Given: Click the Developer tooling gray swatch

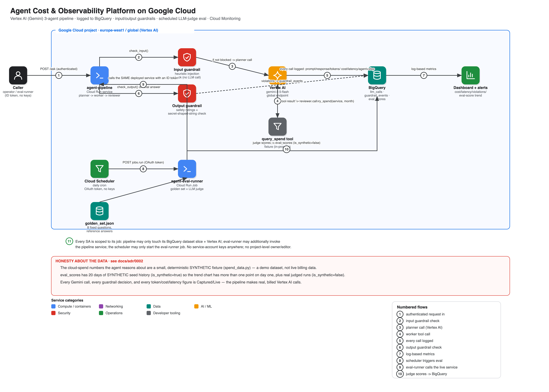Looking at the screenshot, I should (149, 313).
